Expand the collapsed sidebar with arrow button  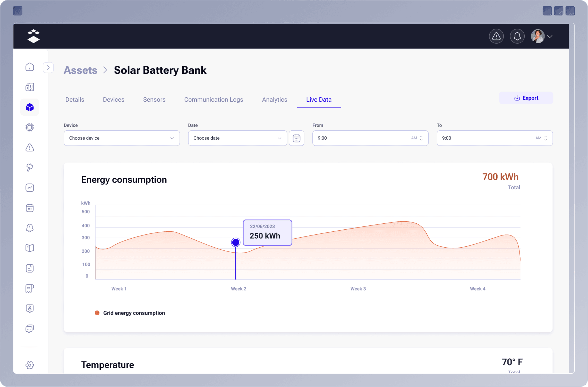point(48,68)
